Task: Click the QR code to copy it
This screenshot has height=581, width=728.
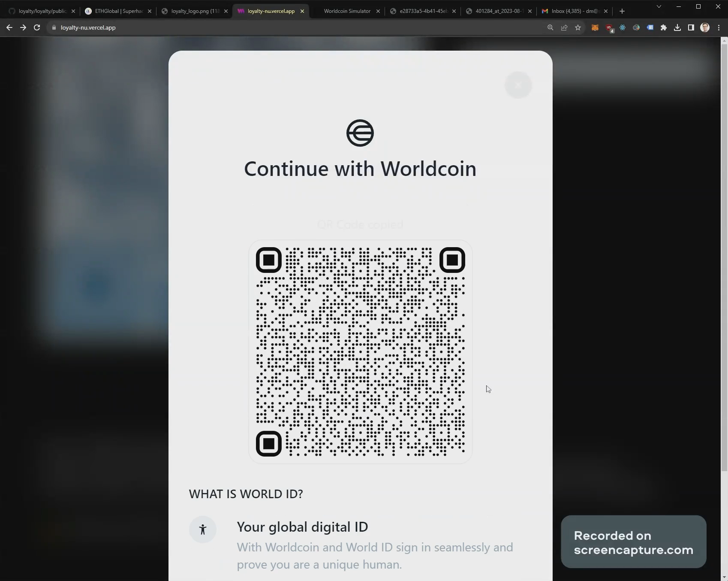Action: 361,352
